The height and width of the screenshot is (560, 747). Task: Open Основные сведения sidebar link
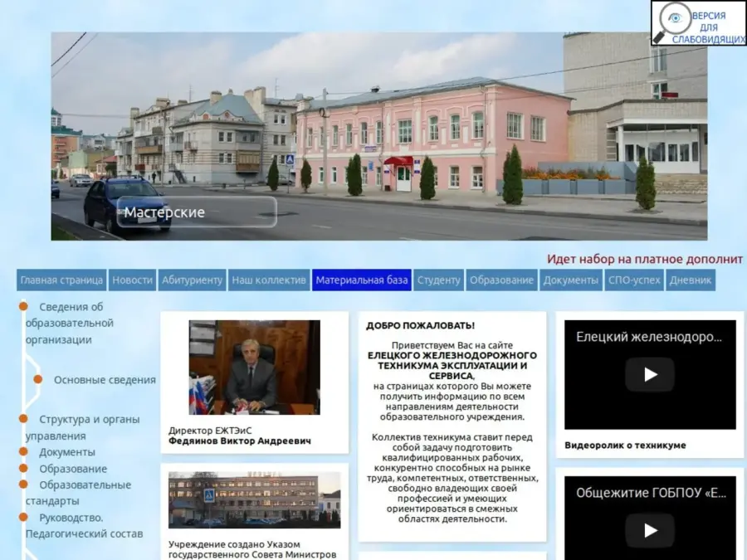pos(105,380)
